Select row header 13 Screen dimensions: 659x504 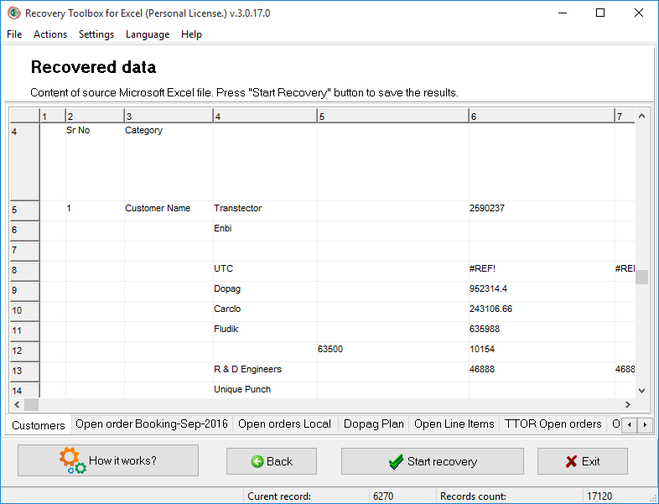pos(24,372)
